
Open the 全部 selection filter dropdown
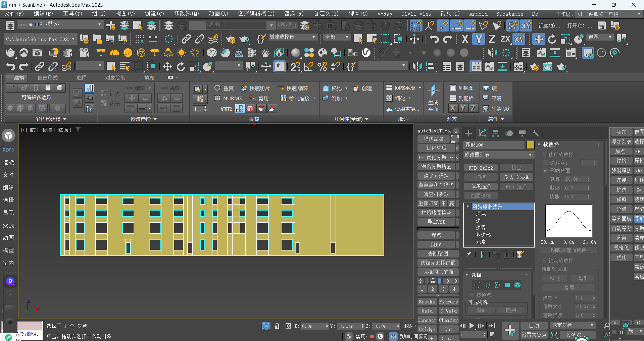click(337, 37)
